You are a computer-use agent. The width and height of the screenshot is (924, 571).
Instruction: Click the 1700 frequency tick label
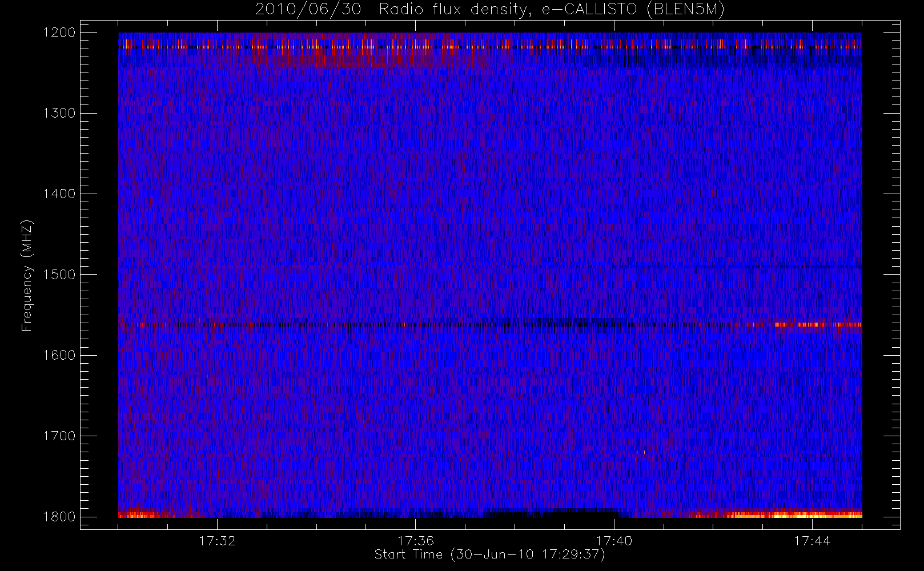coord(59,436)
